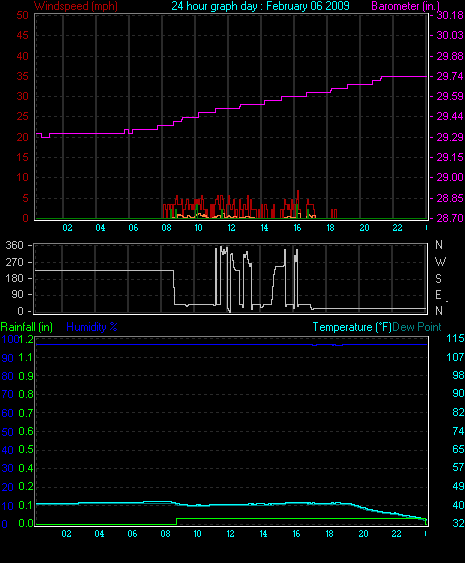465x563 pixels.
Task: Click hour 22 marker on the temperature chart axis
Action: click(x=396, y=534)
